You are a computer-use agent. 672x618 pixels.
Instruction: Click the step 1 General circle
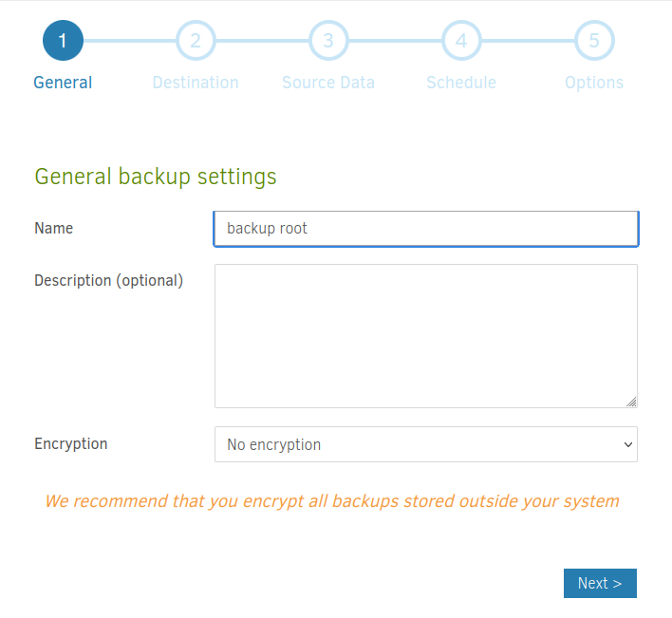pyautogui.click(x=63, y=41)
